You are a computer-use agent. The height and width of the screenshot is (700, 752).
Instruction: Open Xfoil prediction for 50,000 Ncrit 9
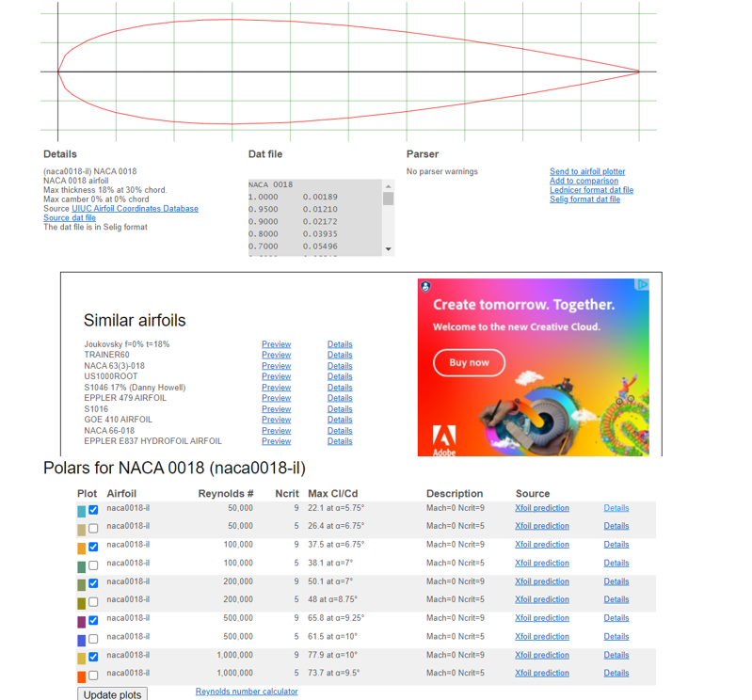pyautogui.click(x=542, y=508)
